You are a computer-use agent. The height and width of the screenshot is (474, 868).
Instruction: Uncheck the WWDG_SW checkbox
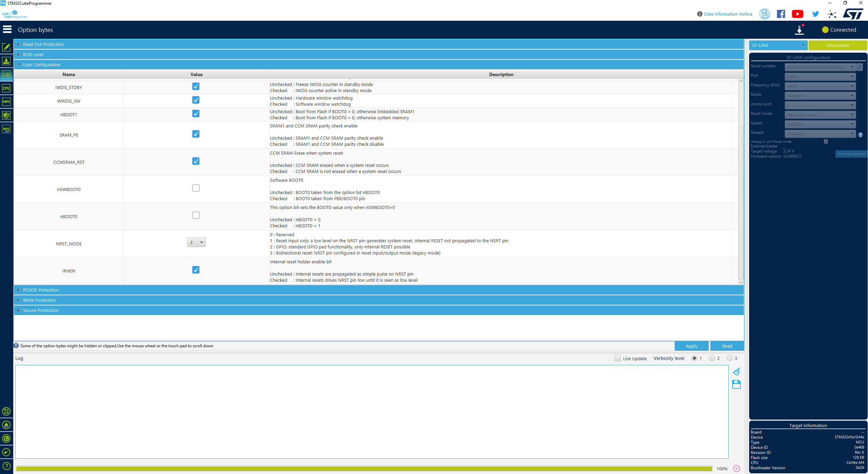click(x=196, y=100)
